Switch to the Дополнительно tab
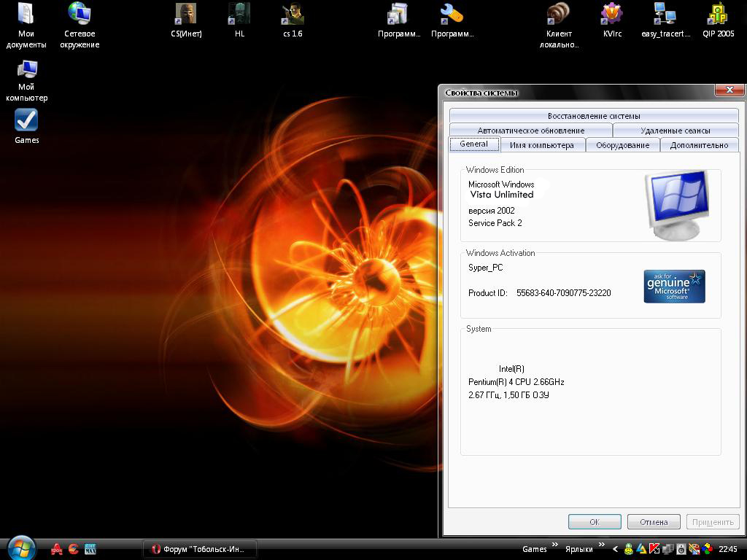The image size is (747, 560). (699, 145)
